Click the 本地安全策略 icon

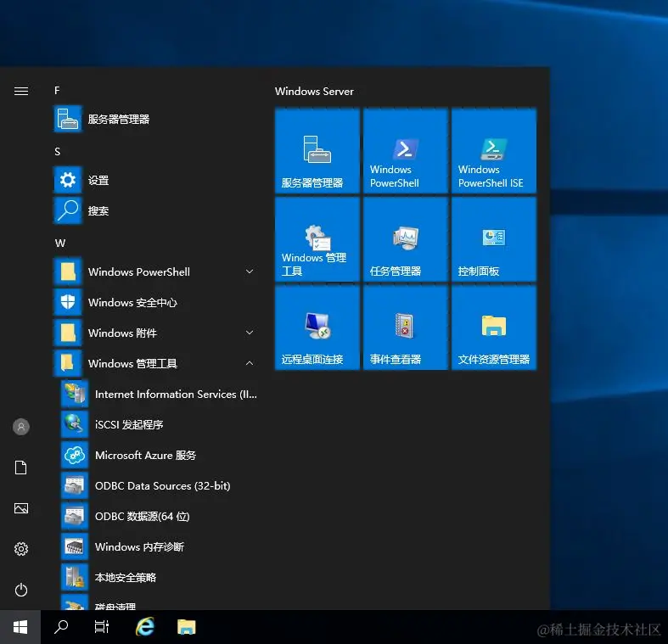(75, 577)
